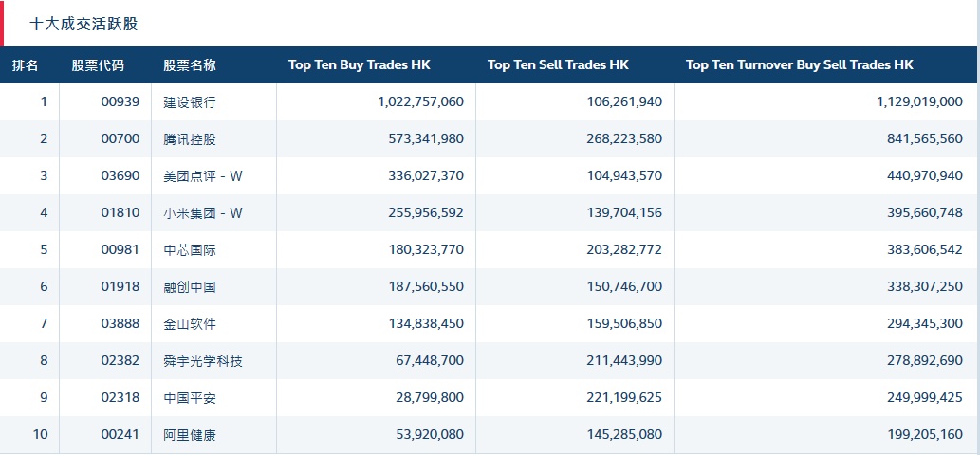Click stock code 03888
The height and width of the screenshot is (455, 980).
(120, 324)
